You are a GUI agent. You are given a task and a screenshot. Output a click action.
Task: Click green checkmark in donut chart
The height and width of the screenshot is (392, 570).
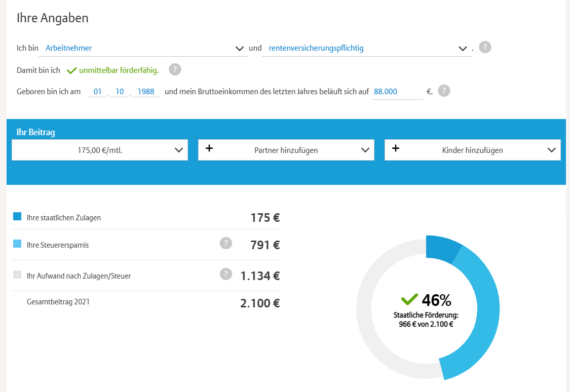click(x=409, y=299)
